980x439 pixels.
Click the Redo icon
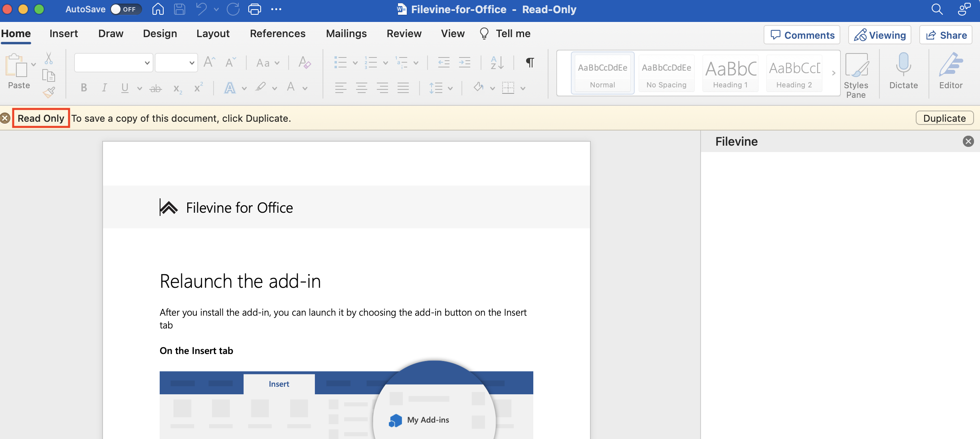[233, 9]
